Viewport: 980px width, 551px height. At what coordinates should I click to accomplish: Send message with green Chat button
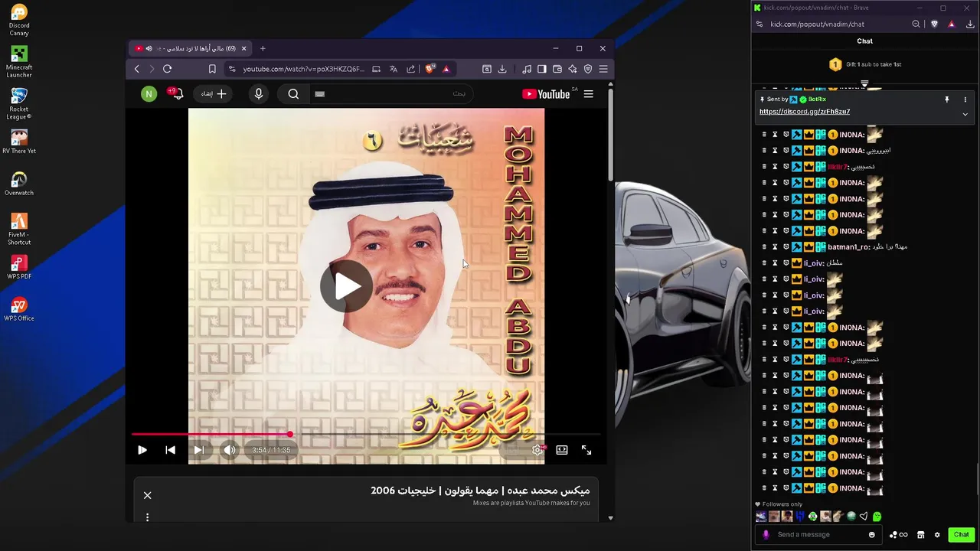(x=961, y=534)
